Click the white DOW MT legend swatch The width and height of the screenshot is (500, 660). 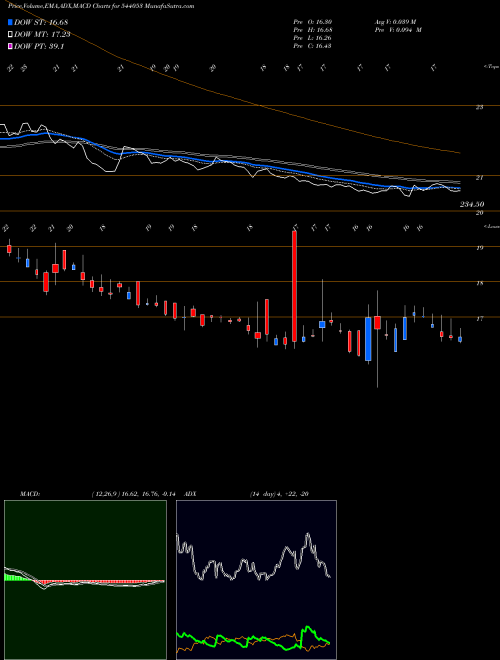10,35
